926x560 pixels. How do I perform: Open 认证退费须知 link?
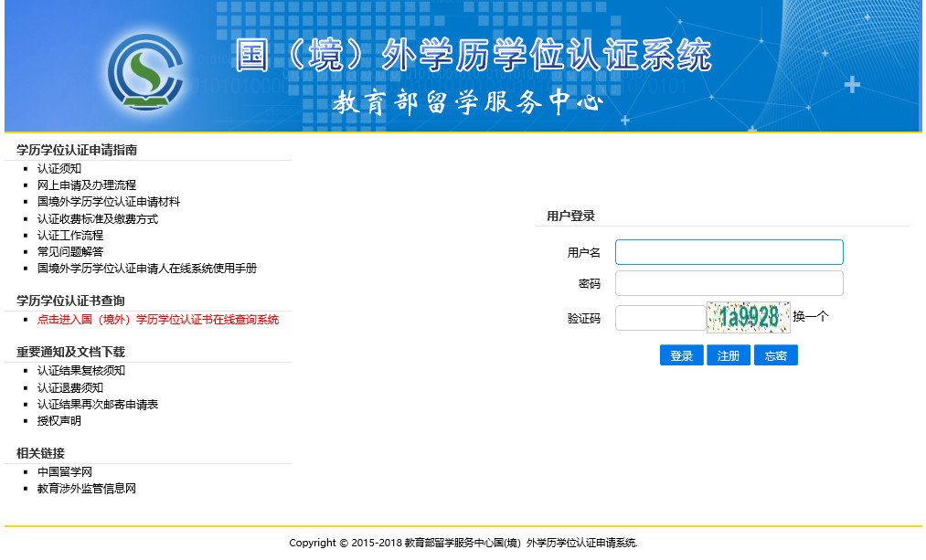click(x=70, y=387)
